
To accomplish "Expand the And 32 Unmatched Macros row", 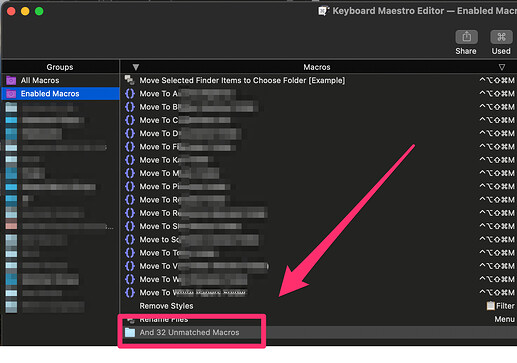I will pyautogui.click(x=319, y=332).
